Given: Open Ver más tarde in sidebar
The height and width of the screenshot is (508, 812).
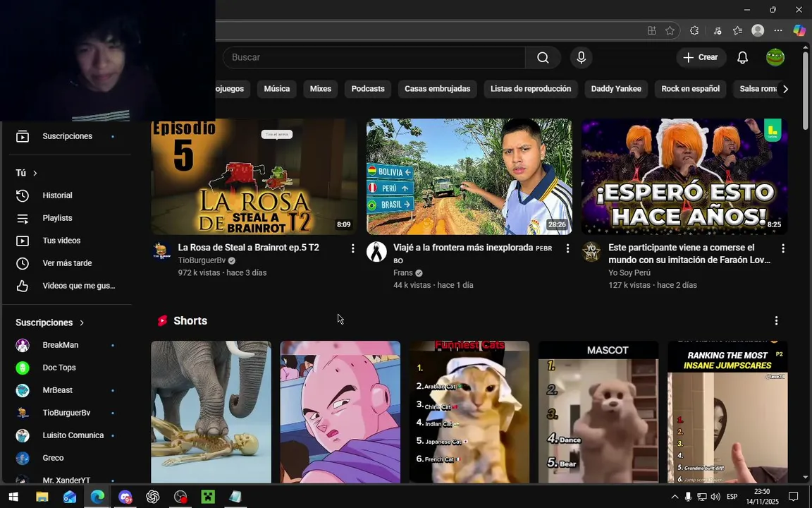Looking at the screenshot, I should (68, 263).
